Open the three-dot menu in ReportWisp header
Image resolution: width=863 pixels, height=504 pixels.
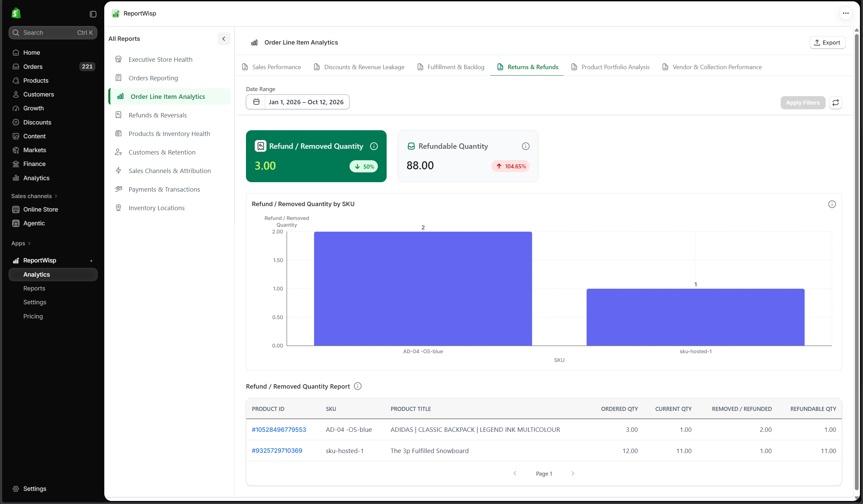point(845,13)
